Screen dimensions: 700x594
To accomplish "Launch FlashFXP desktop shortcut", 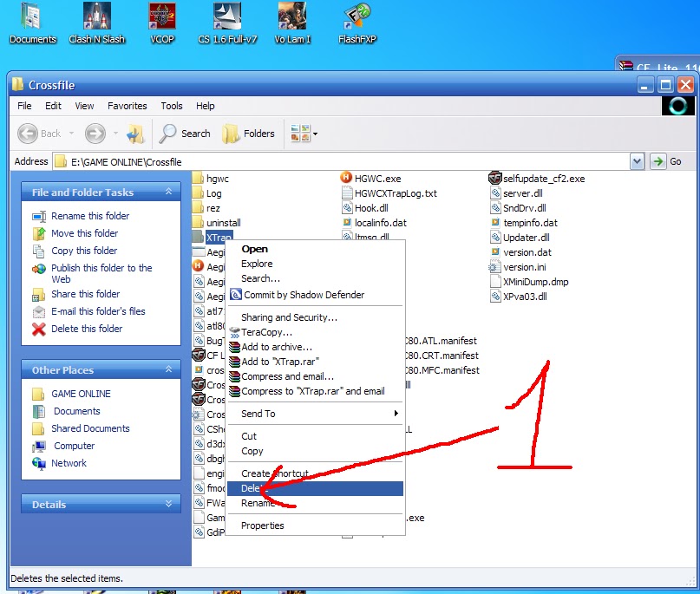I will point(357,23).
